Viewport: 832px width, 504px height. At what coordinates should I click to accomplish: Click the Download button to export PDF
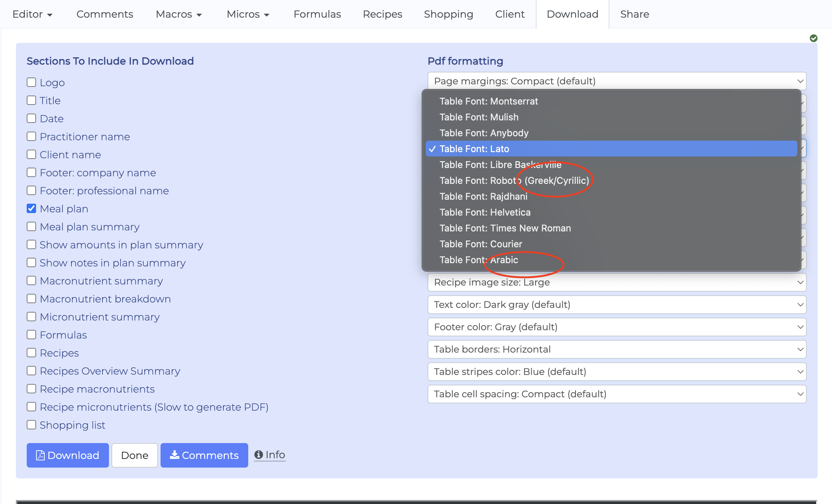(66, 455)
